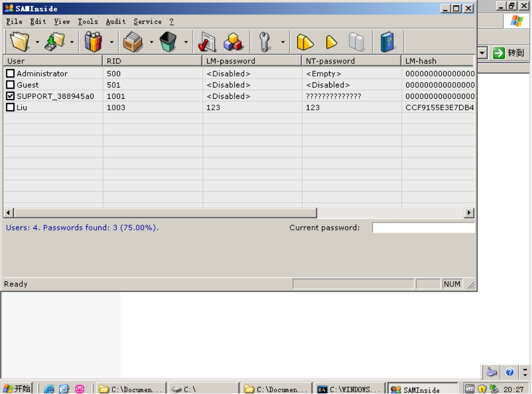The height and width of the screenshot is (394, 532).
Task: Check the Administrator user checkbox
Action: 10,73
